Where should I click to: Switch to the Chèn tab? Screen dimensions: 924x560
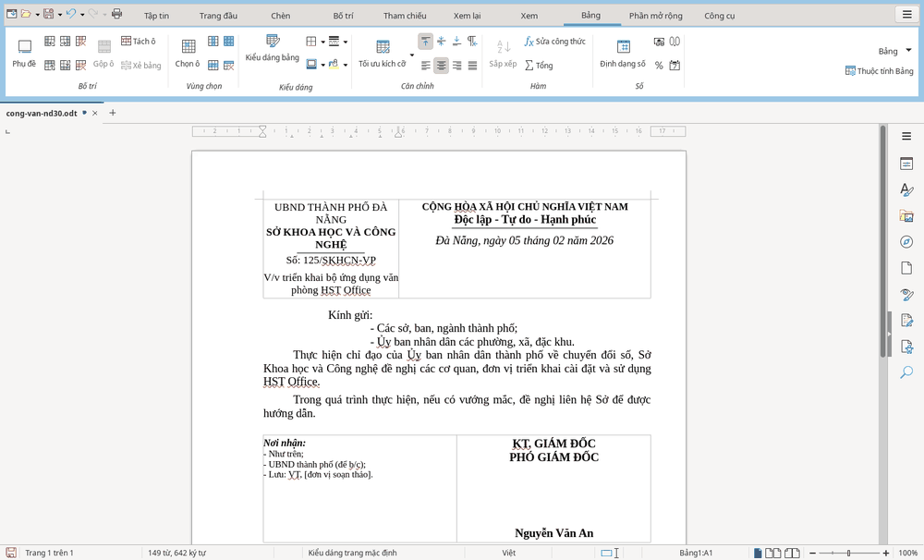(281, 16)
